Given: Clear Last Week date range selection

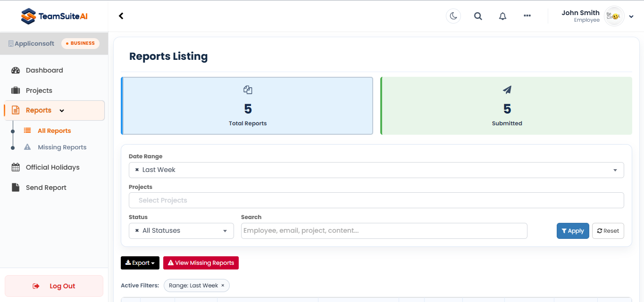Looking at the screenshot, I should 137,170.
